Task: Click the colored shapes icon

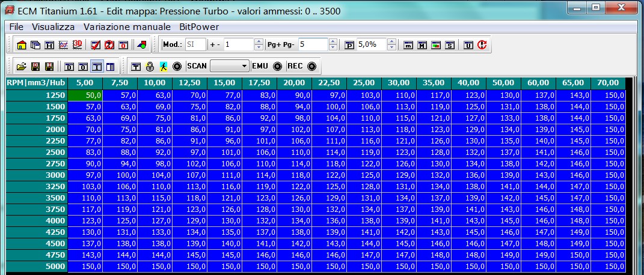Action: pyautogui.click(x=142, y=45)
